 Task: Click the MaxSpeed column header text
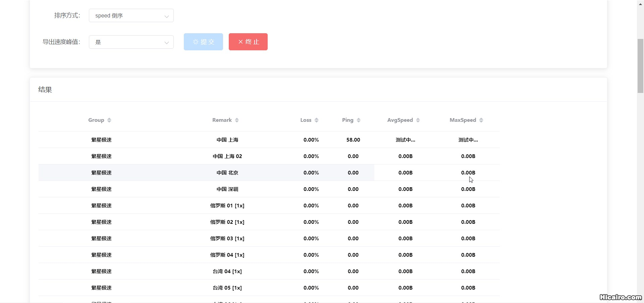[463, 120]
